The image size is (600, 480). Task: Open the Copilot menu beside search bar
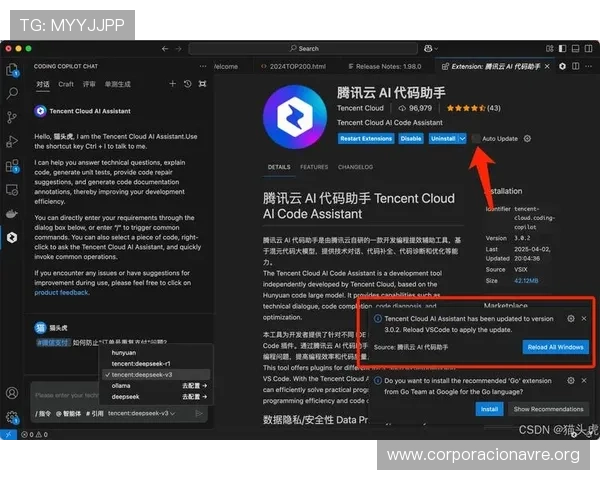coord(430,49)
